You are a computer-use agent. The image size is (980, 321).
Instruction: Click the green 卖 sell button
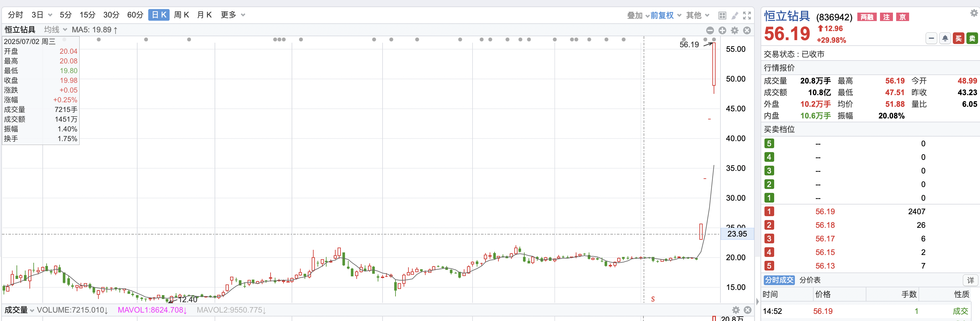coord(972,39)
